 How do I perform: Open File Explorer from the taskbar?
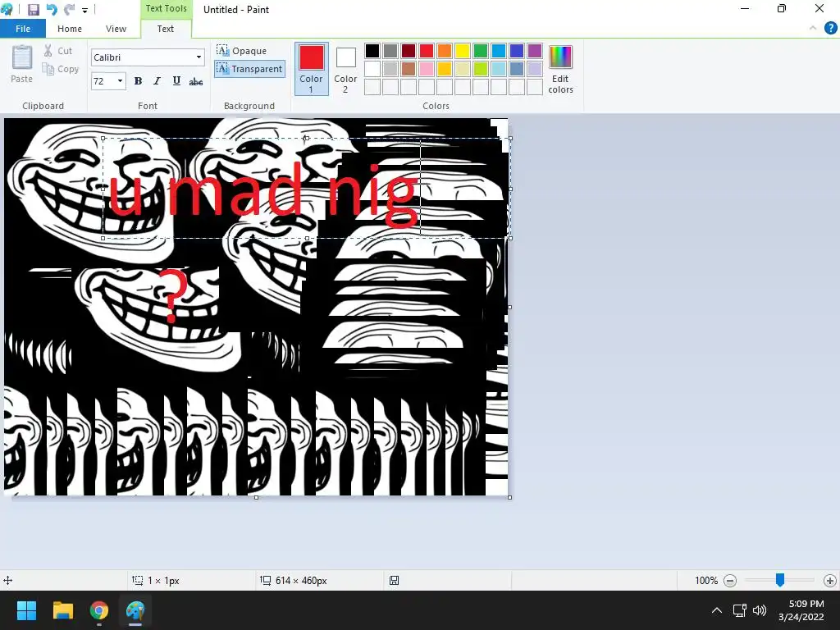[62, 610]
